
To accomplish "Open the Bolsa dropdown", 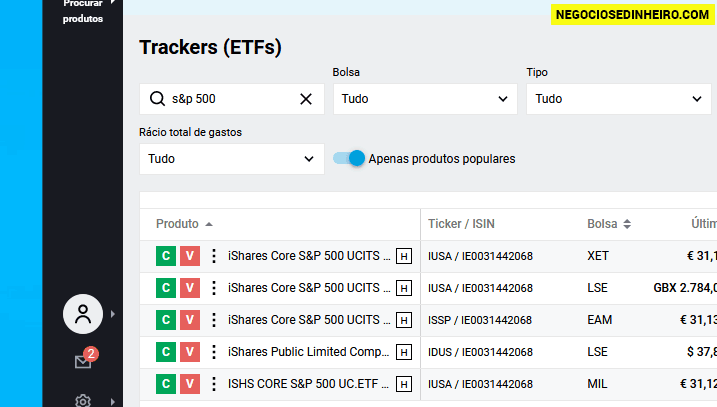I will point(425,99).
